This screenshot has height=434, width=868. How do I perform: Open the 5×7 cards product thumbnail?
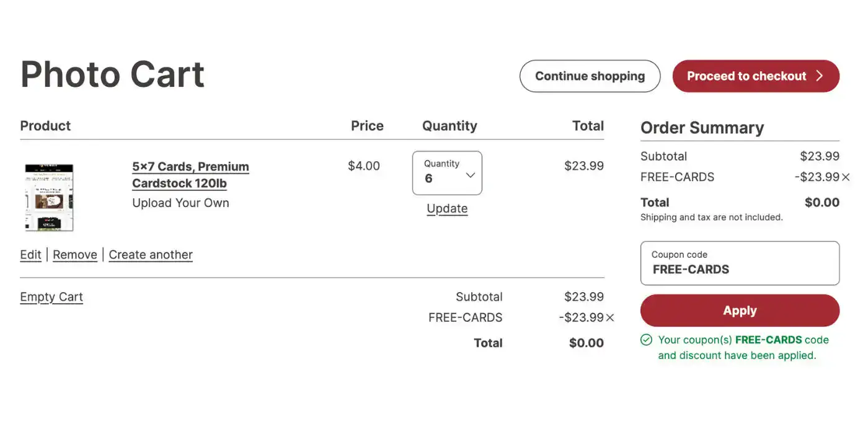tap(49, 197)
